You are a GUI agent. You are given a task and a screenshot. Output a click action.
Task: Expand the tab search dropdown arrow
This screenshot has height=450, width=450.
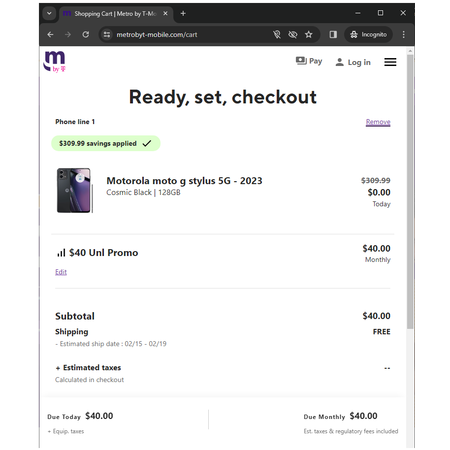point(49,13)
